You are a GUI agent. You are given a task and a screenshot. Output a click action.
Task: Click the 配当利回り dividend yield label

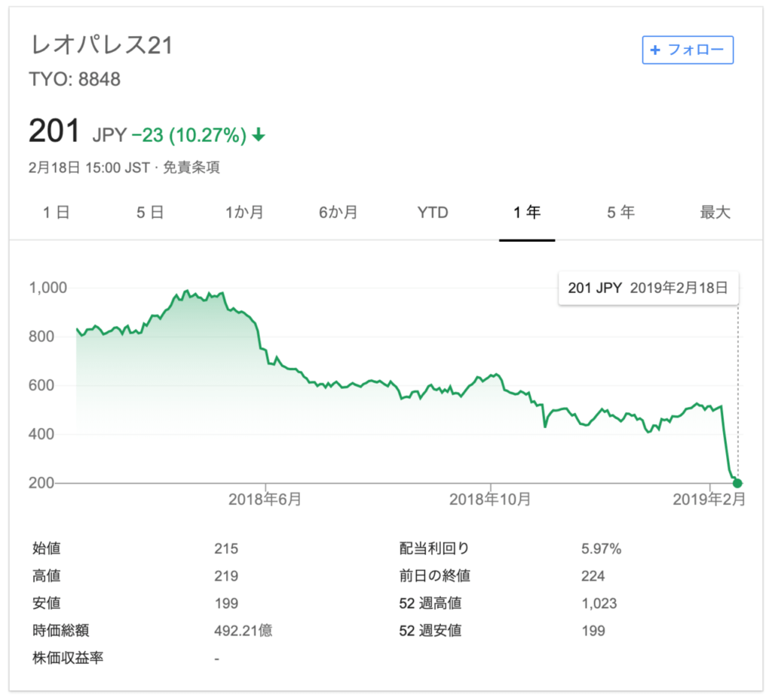click(x=433, y=548)
